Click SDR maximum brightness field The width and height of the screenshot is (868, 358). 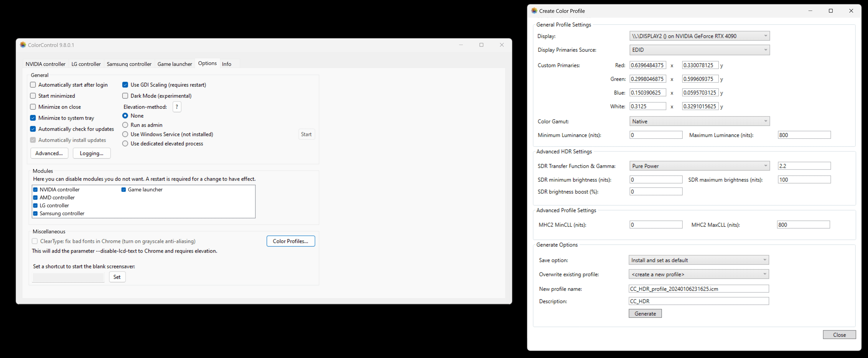coord(804,180)
